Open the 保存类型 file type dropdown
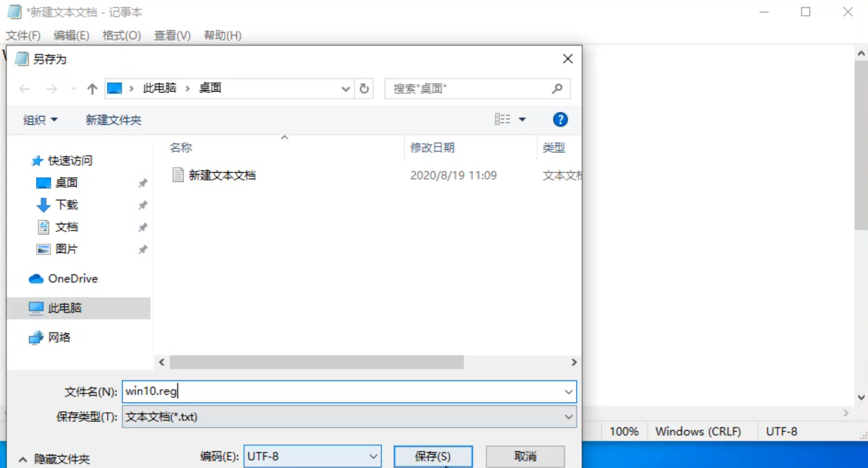 [567, 417]
